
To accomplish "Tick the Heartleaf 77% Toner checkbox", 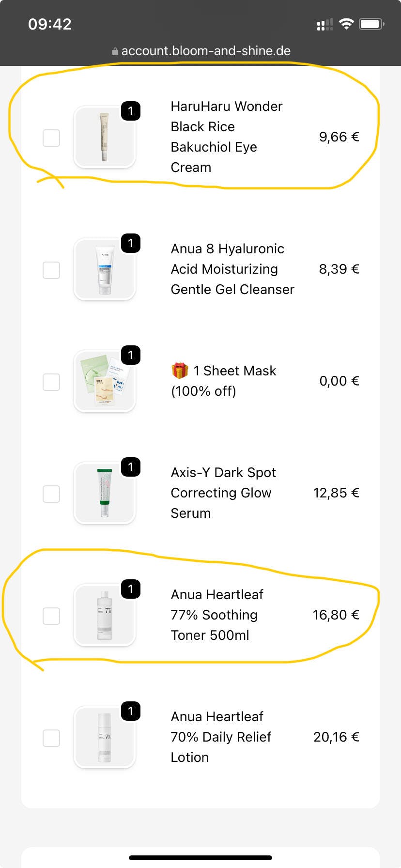I will [51, 616].
